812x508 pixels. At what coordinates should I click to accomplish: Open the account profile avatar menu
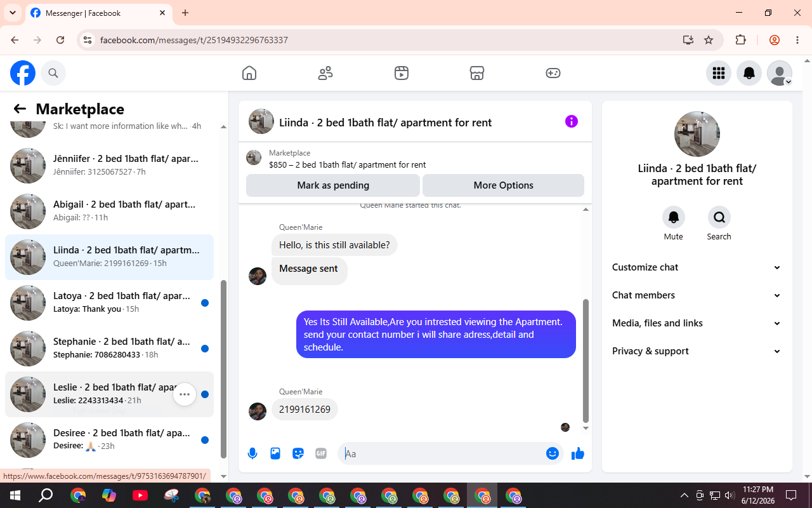click(x=780, y=73)
